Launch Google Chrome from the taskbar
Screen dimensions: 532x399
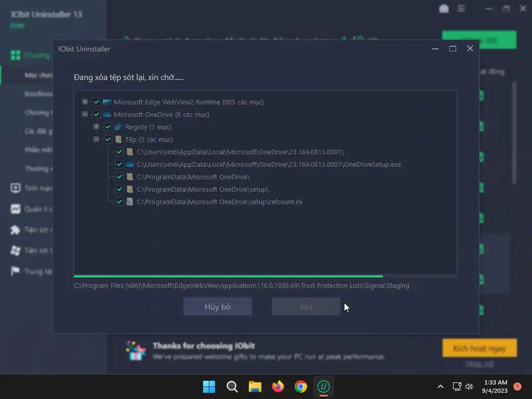coord(301,387)
